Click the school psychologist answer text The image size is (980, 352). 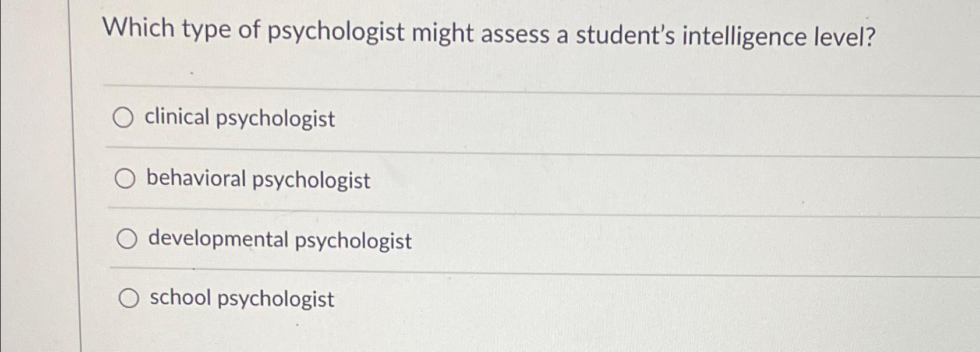coord(240,298)
